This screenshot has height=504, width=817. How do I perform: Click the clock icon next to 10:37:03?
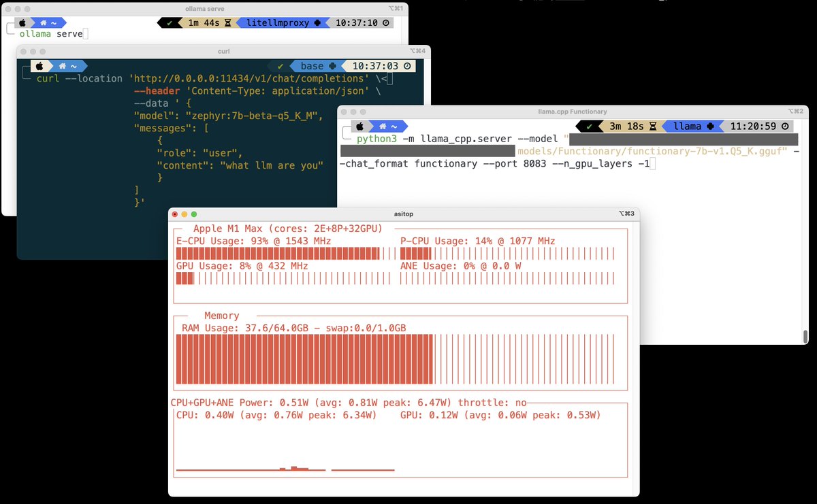tap(407, 66)
